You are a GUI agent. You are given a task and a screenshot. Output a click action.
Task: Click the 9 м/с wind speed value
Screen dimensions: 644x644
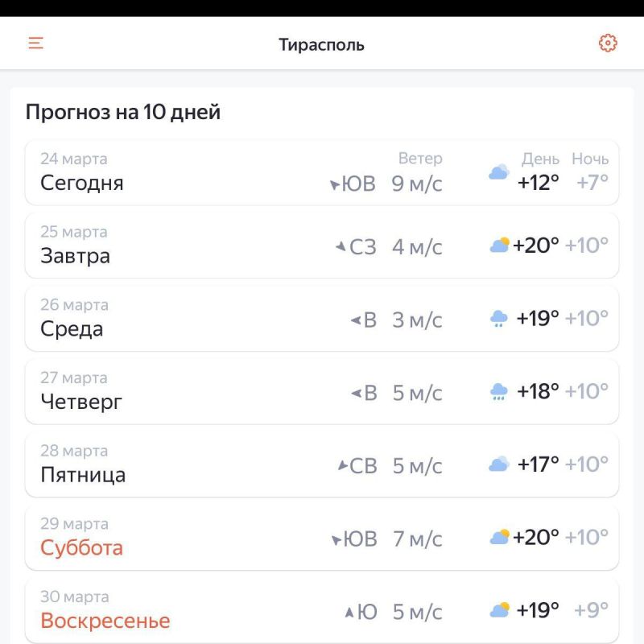[415, 183]
